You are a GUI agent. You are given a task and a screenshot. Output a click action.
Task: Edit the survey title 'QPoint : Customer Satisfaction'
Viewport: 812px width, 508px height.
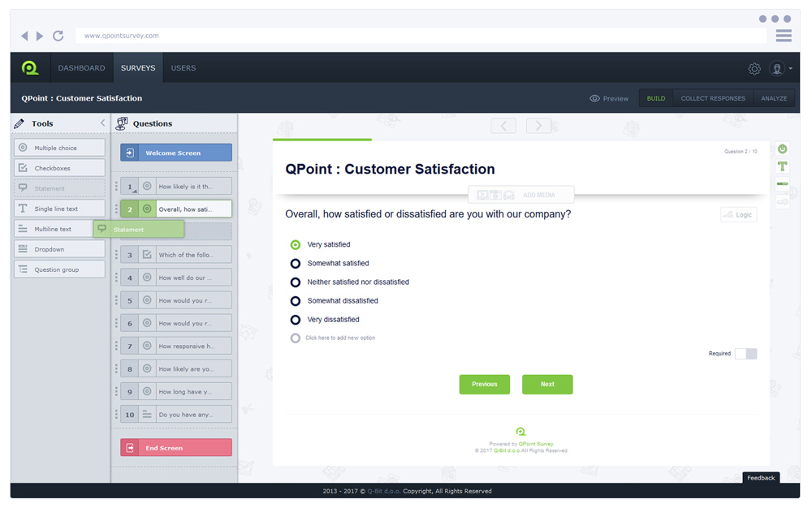[390, 169]
